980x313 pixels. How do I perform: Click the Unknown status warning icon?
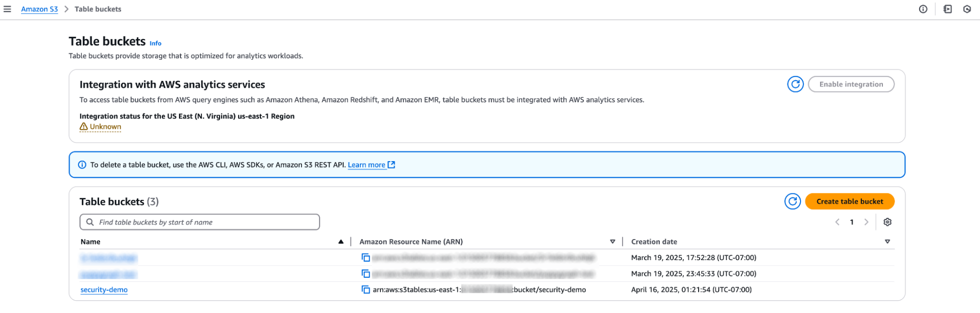click(84, 126)
